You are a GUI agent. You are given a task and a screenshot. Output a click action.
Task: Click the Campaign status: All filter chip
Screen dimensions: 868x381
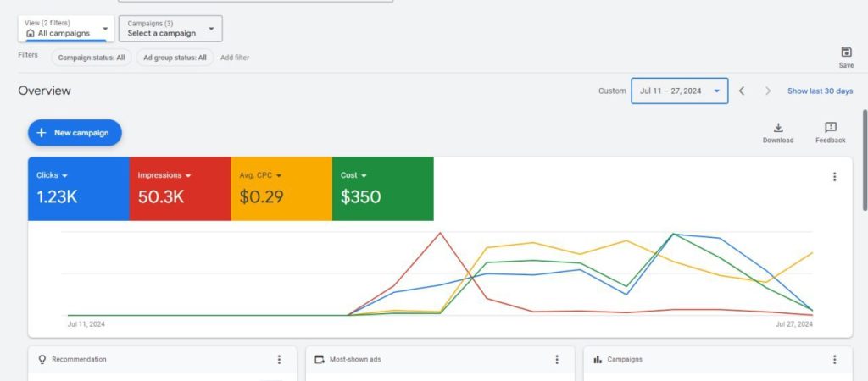coord(92,58)
